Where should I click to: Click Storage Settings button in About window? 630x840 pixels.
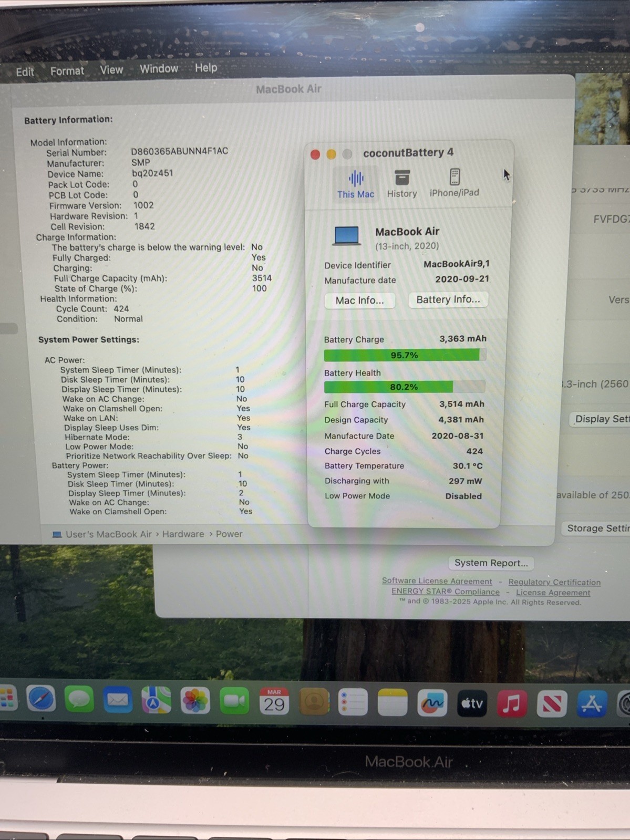point(596,528)
